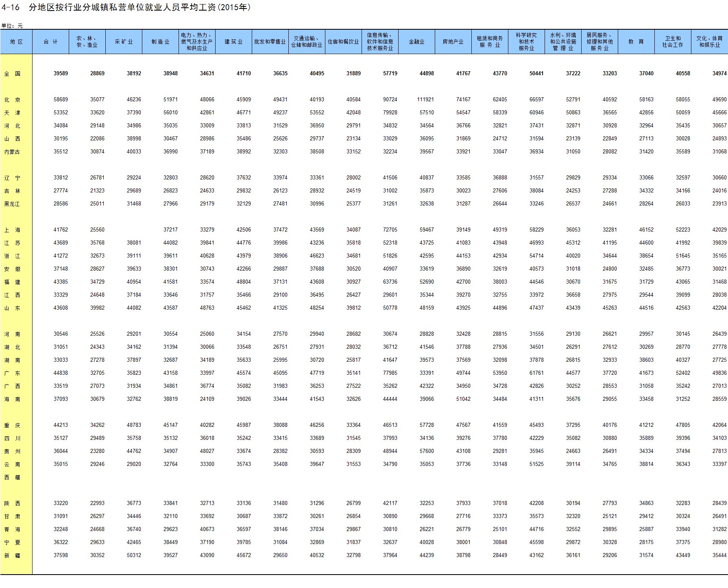
Task: Select the 新疆 row label
Action: click(12, 556)
